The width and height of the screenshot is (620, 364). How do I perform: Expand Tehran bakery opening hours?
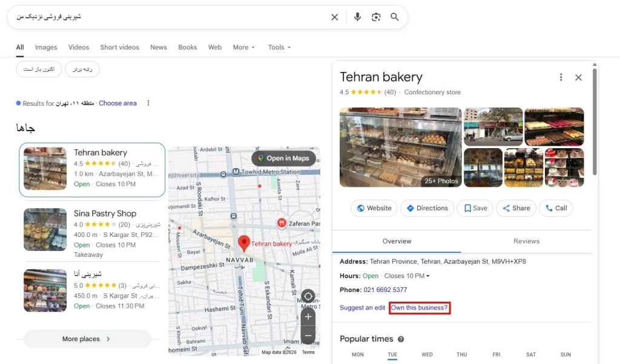tap(428, 276)
